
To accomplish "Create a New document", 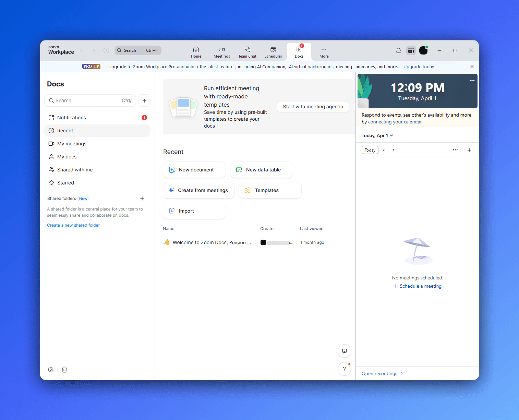I will coord(194,170).
